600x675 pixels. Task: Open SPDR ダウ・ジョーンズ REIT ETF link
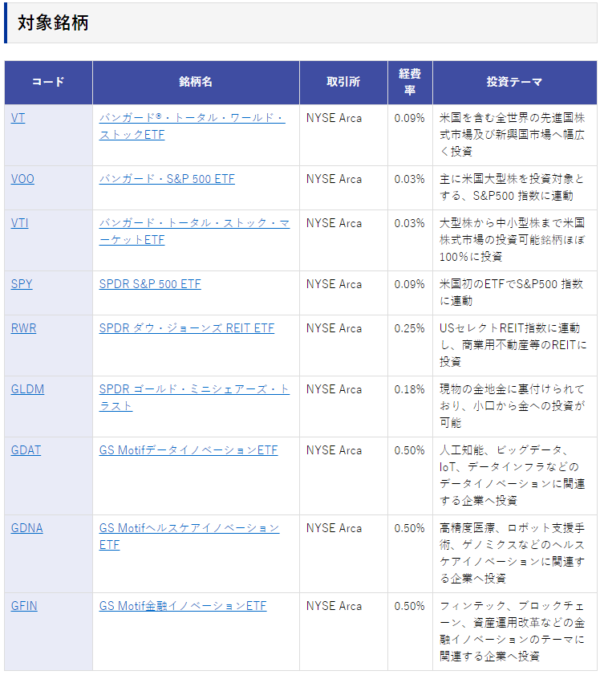tap(186, 328)
